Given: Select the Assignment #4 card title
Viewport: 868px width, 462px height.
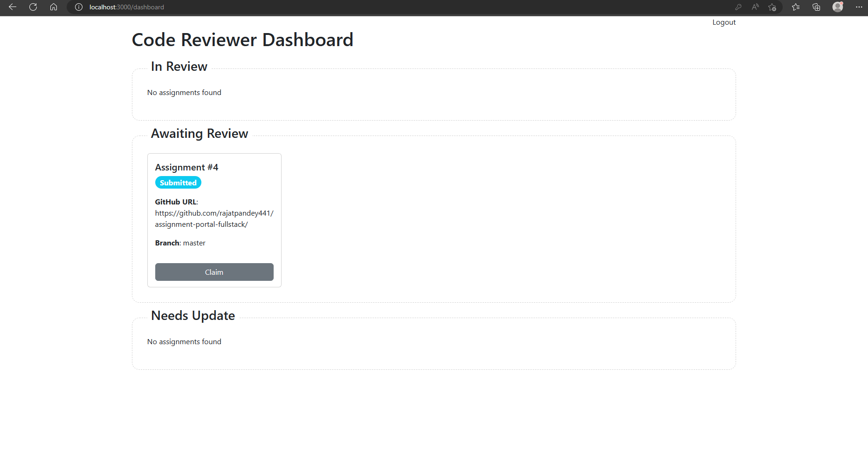Looking at the screenshot, I should click(186, 167).
